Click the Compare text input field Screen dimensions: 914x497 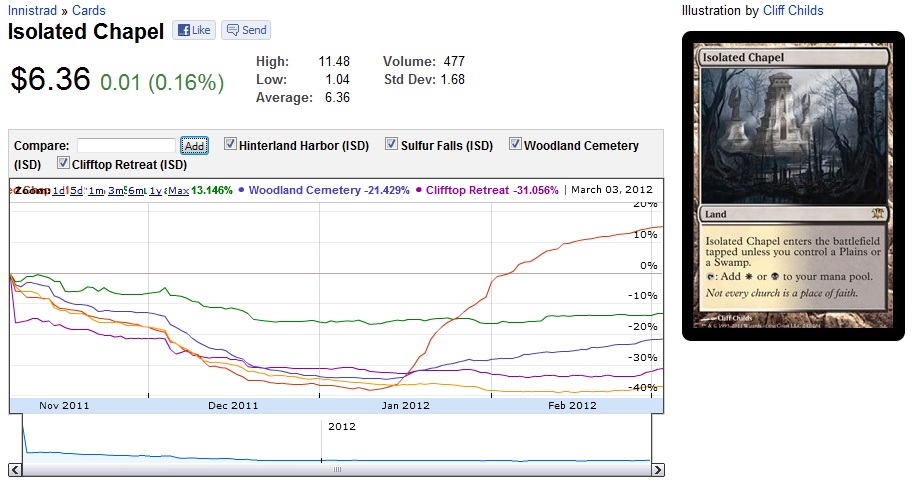(x=126, y=146)
